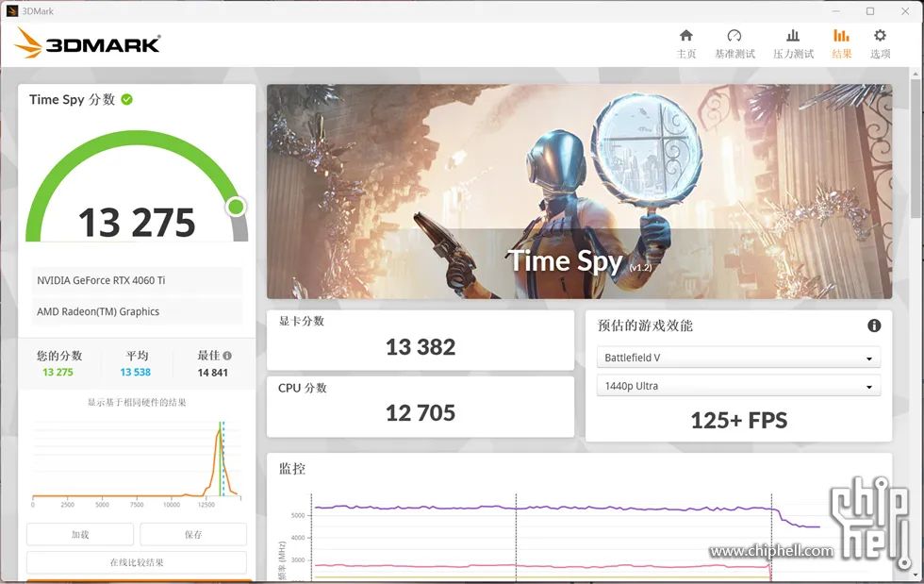The height and width of the screenshot is (584, 924).
Task: Click the speedometer benchmark icon
Action: click(x=734, y=36)
